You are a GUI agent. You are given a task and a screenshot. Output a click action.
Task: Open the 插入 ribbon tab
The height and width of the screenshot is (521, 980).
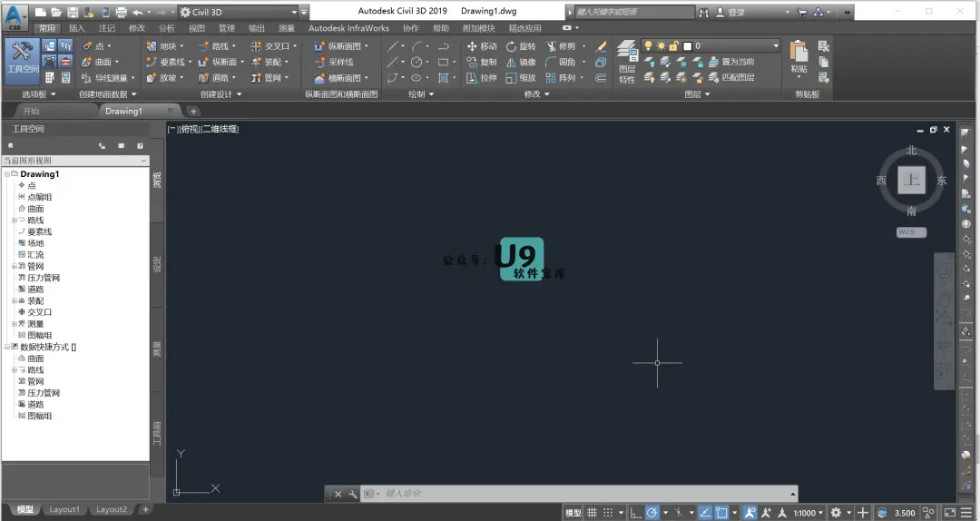click(x=77, y=28)
